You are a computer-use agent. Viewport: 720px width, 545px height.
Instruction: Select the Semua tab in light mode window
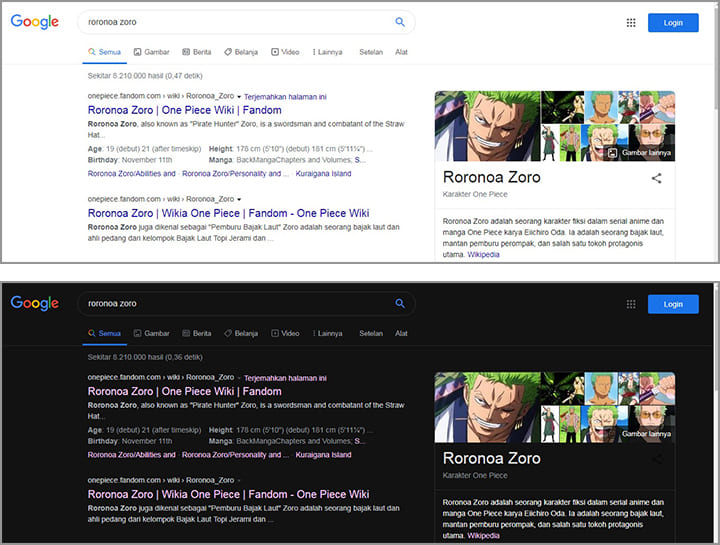point(105,52)
